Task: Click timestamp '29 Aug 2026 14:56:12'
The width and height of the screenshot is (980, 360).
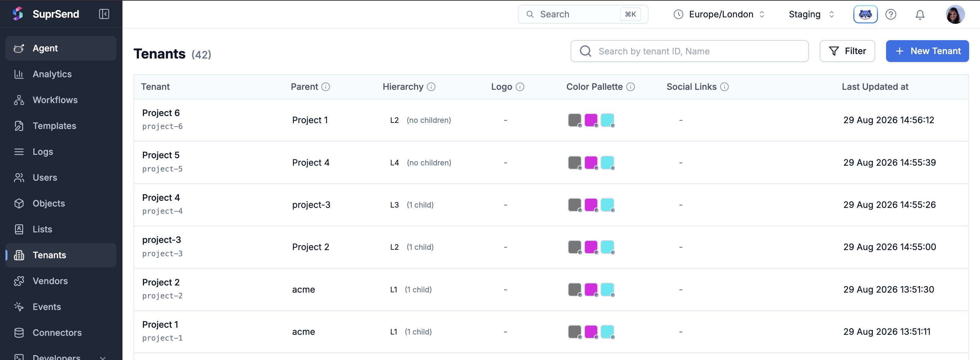Action: point(889,120)
